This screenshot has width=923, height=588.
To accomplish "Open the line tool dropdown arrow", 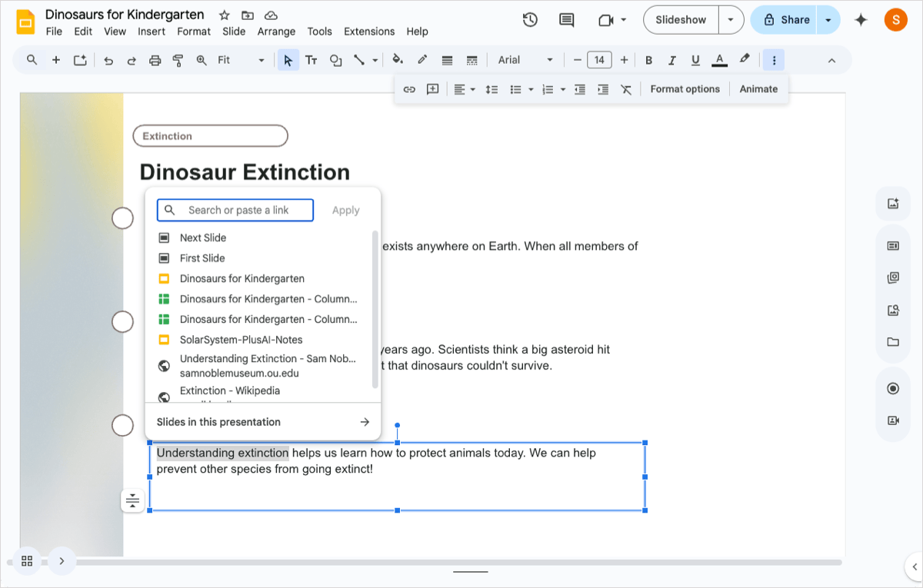I will tap(375, 60).
